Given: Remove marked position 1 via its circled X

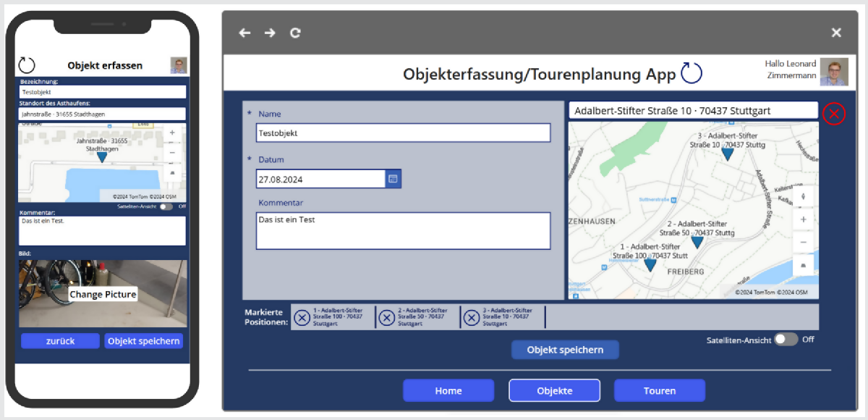Looking at the screenshot, I should coord(302,316).
